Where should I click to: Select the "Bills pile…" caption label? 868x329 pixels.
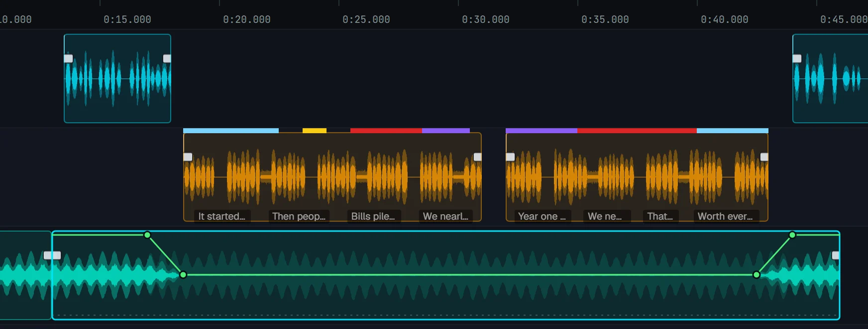[x=373, y=216]
